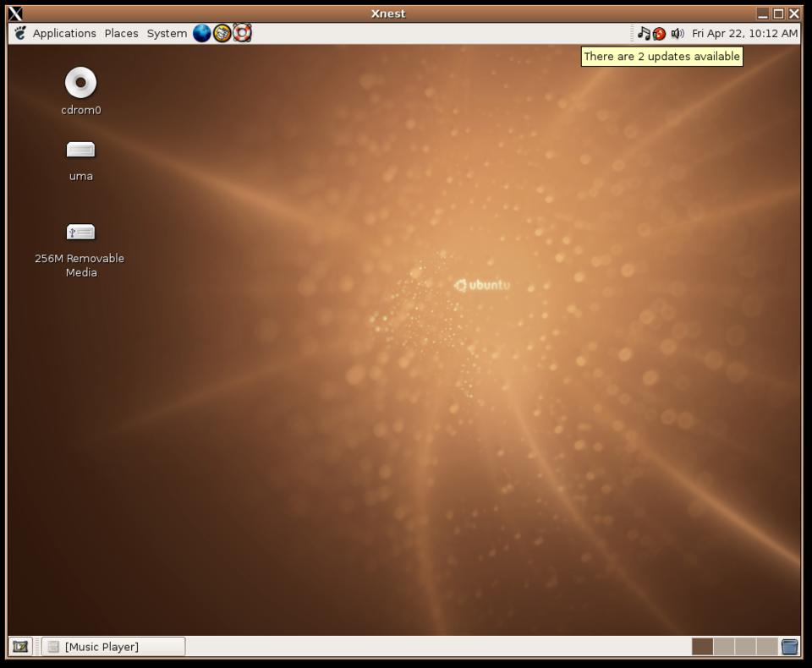Open the Help lifebuoy icon
Viewport: 812px width, 668px height.
tap(242, 33)
